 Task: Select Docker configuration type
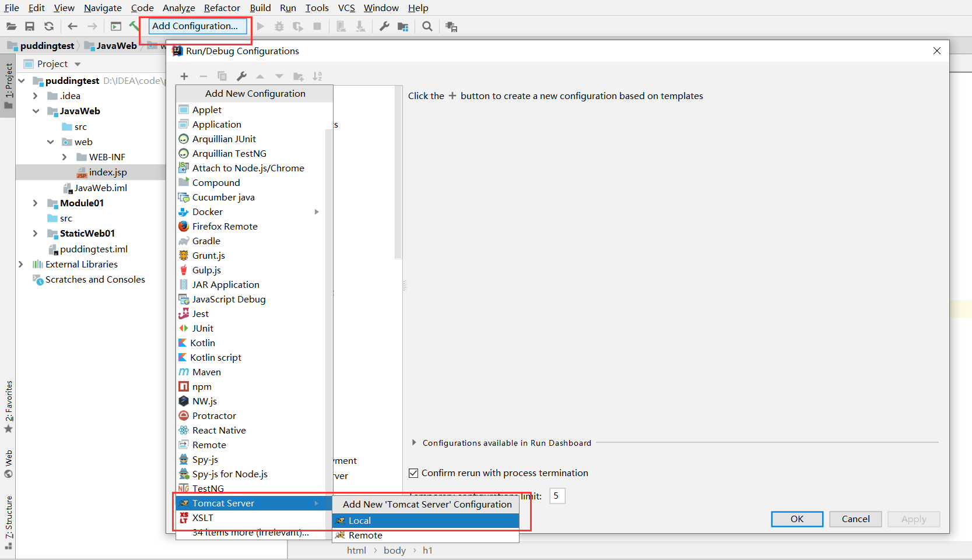coord(250,212)
